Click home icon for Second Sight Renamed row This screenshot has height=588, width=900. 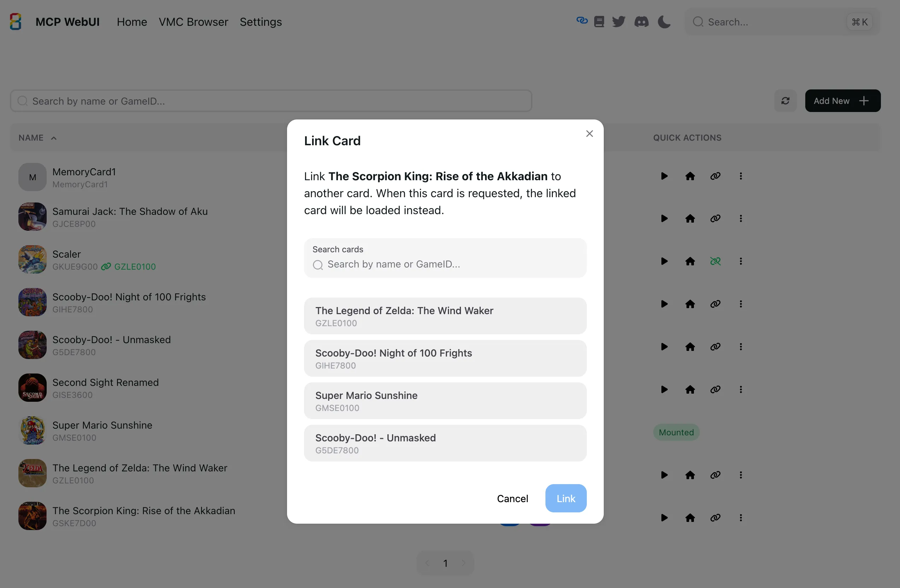point(690,389)
